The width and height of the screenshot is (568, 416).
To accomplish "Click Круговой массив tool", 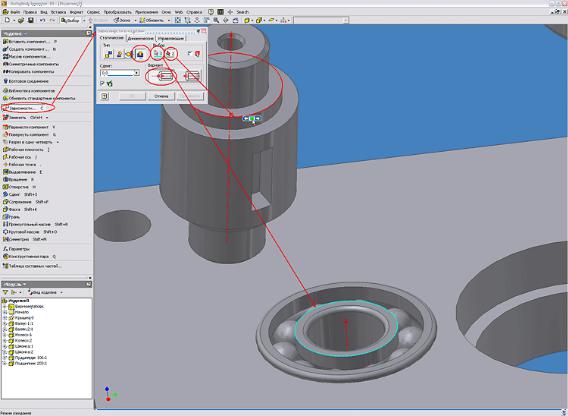I will tap(30, 232).
